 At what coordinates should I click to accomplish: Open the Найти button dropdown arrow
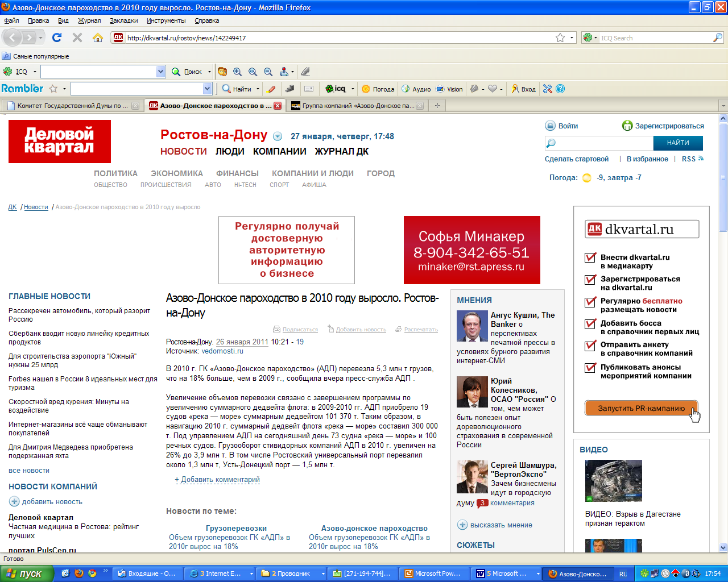[258, 89]
